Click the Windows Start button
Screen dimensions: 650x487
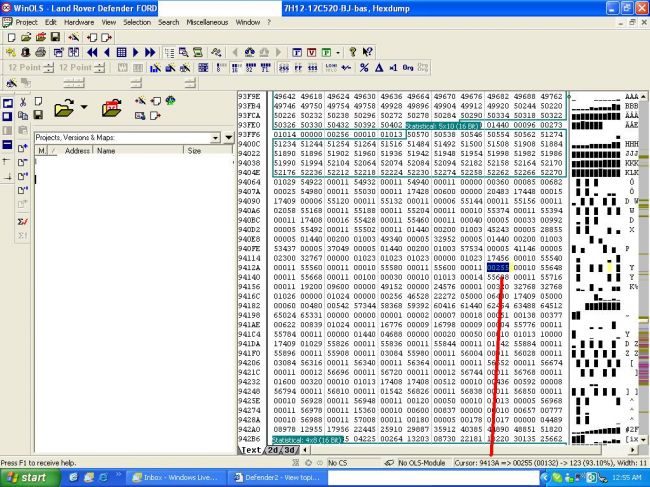point(28,478)
